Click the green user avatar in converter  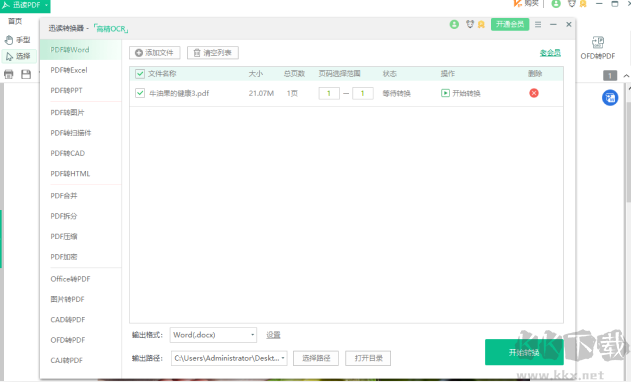454,25
